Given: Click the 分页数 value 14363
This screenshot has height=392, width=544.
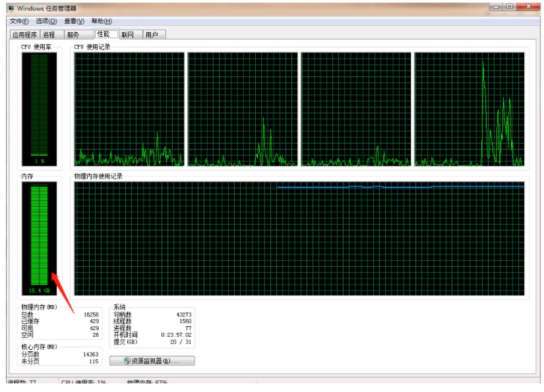Looking at the screenshot, I should click(x=91, y=354).
